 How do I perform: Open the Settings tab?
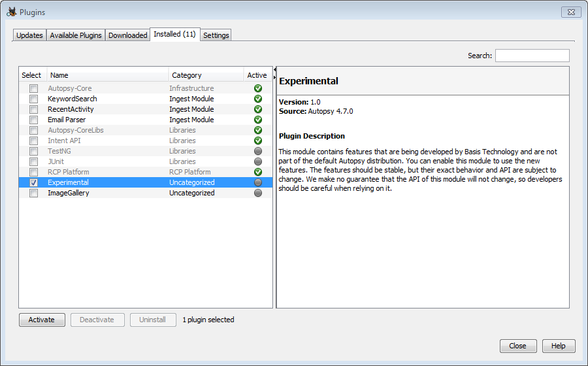click(216, 35)
